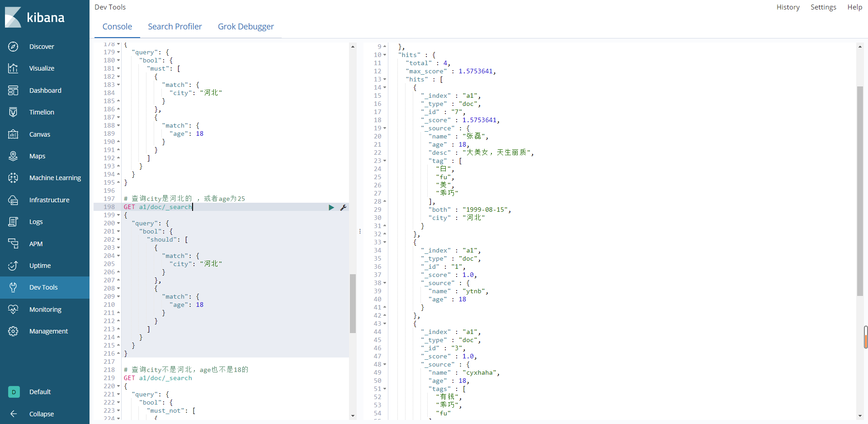This screenshot has height=424, width=868.
Task: Open the History menu
Action: [x=788, y=7]
